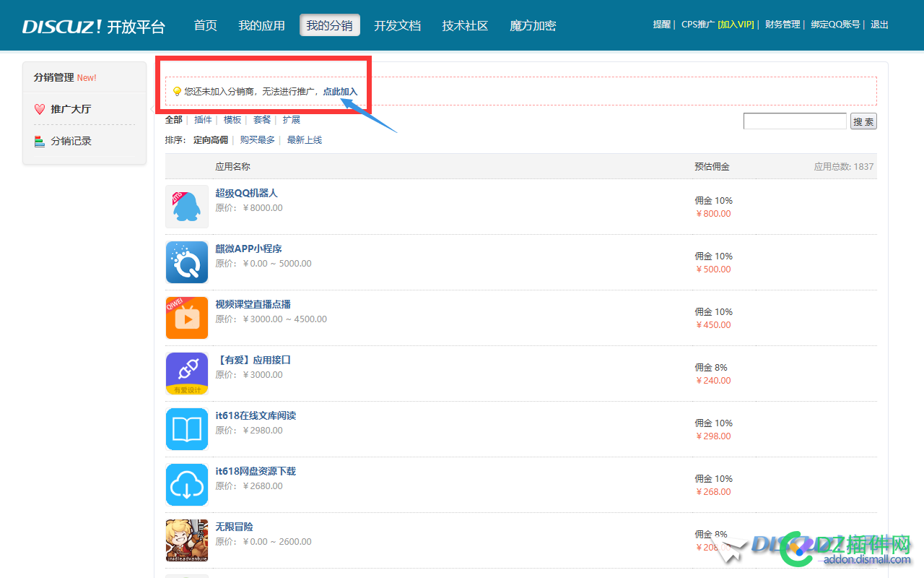Open the 【有爱】应用接口 app icon
924x578 pixels.
(187, 374)
